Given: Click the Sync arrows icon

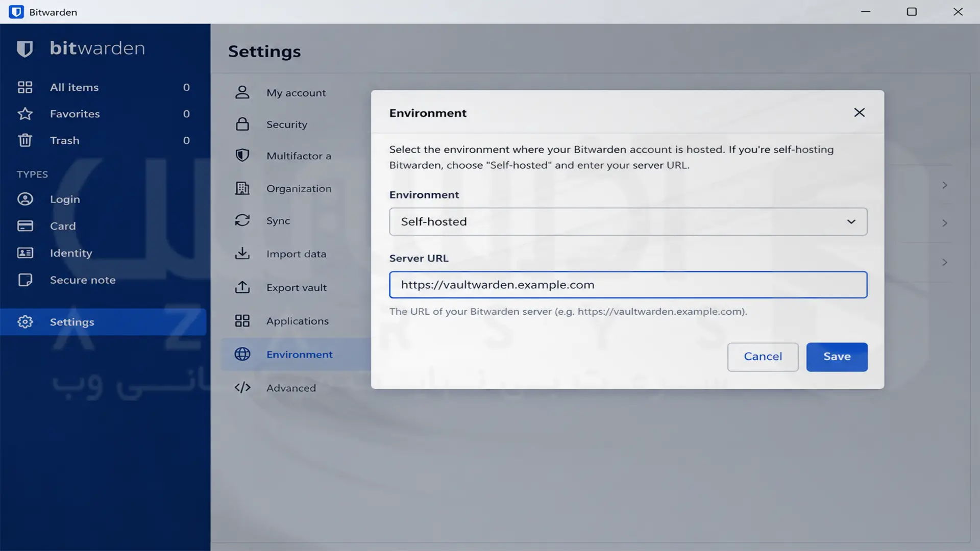Looking at the screenshot, I should [x=242, y=220].
